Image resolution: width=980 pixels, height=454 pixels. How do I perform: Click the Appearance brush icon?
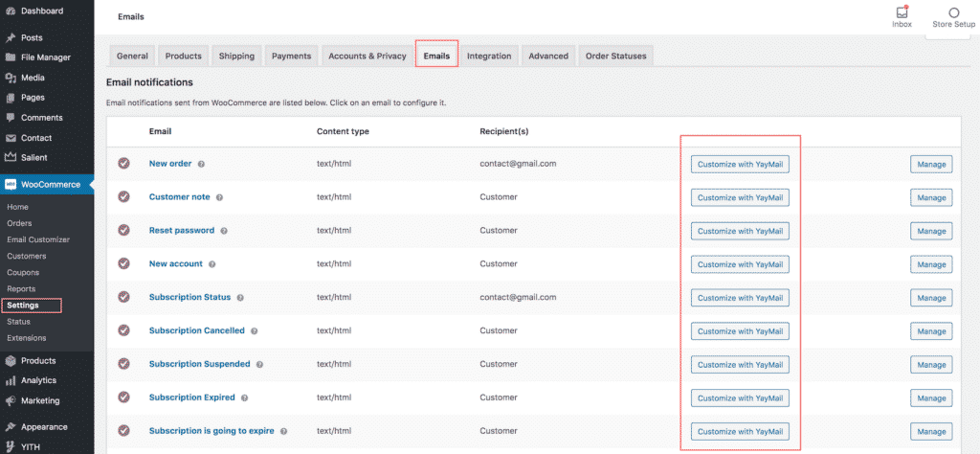(10, 427)
